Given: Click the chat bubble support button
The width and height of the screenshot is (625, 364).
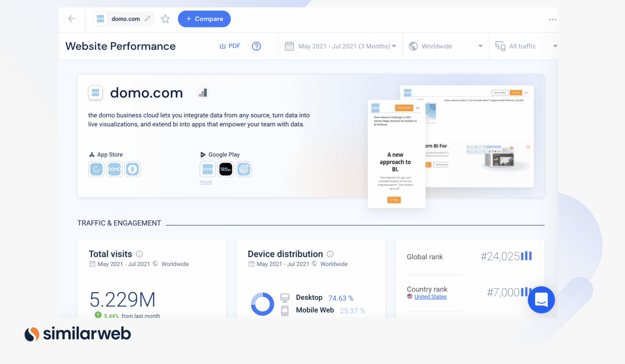Looking at the screenshot, I should [541, 299].
